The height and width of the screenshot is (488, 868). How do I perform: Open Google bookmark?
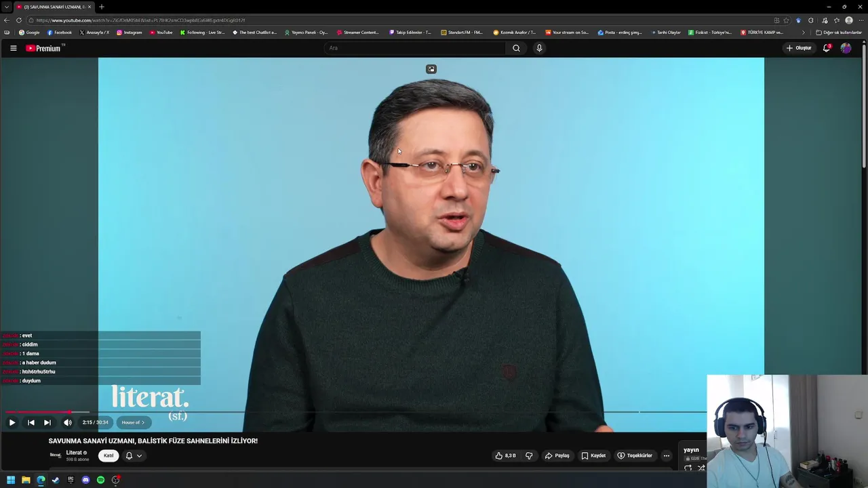click(29, 33)
